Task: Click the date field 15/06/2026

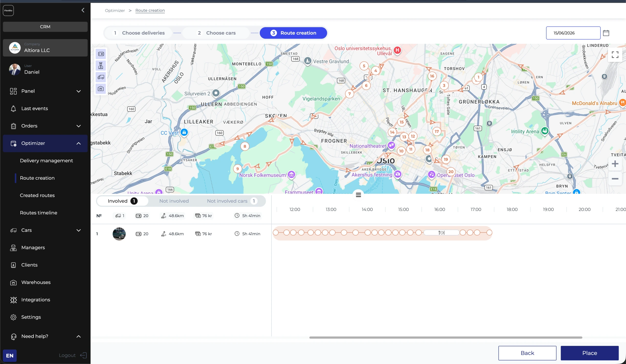Action: tap(573, 33)
